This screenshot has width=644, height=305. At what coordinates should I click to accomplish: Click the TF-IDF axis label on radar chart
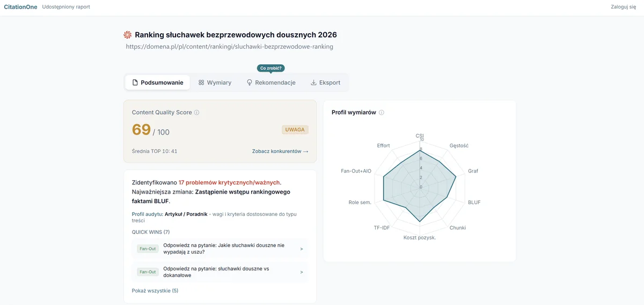(382, 228)
